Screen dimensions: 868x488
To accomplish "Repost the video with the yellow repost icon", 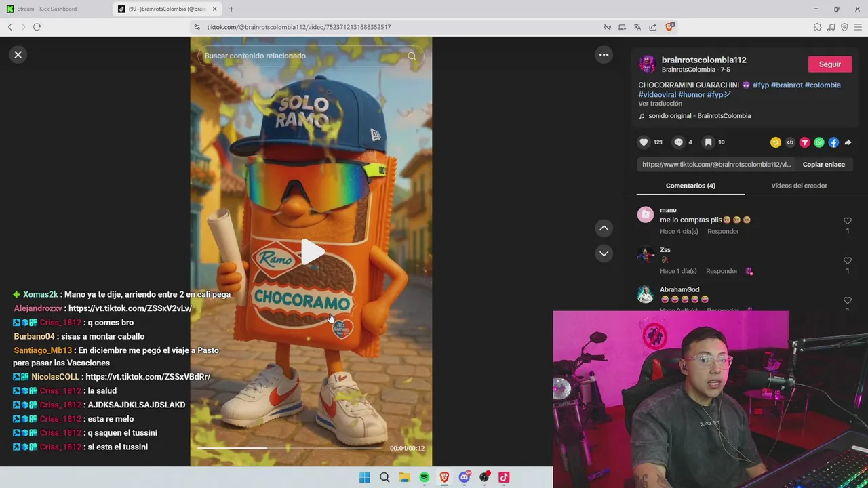I will tap(775, 142).
